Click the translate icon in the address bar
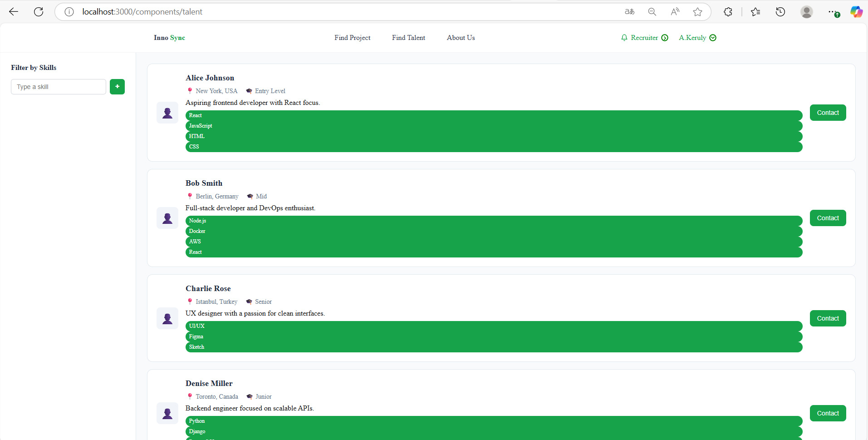Viewport: 868px width, 440px height. (630, 12)
